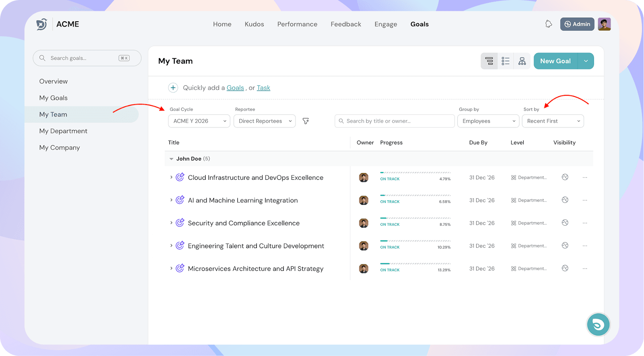Select My Department in the sidebar

click(x=63, y=131)
